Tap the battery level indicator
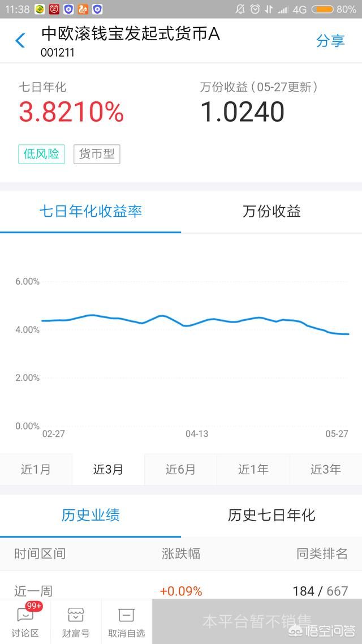Viewport: 362px width, 644px height. 324,8
